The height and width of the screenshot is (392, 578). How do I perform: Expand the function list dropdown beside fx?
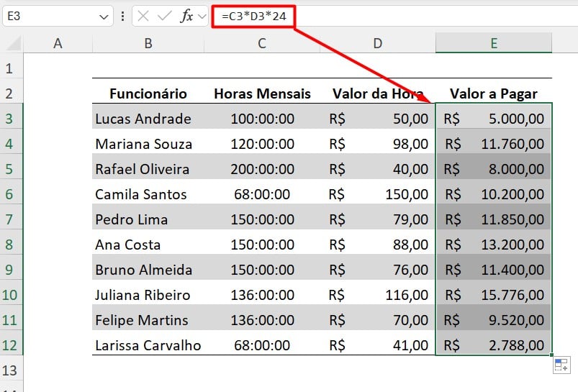[x=202, y=16]
